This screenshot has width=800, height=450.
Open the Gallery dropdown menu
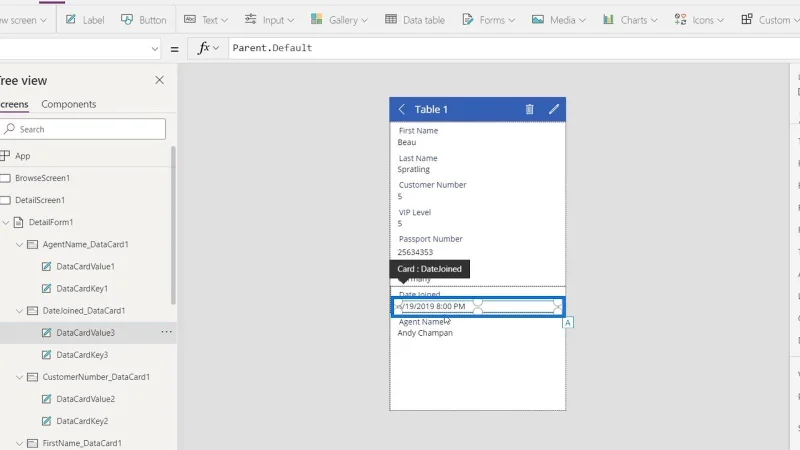pyautogui.click(x=339, y=20)
